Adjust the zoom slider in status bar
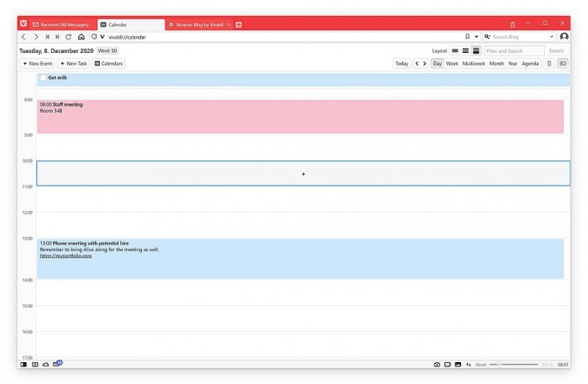 tap(513, 365)
